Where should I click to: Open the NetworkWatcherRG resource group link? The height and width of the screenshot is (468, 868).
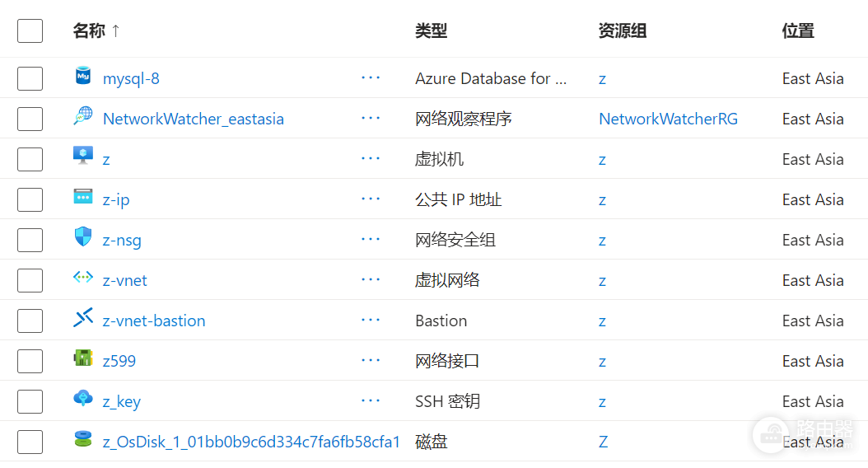tap(668, 119)
